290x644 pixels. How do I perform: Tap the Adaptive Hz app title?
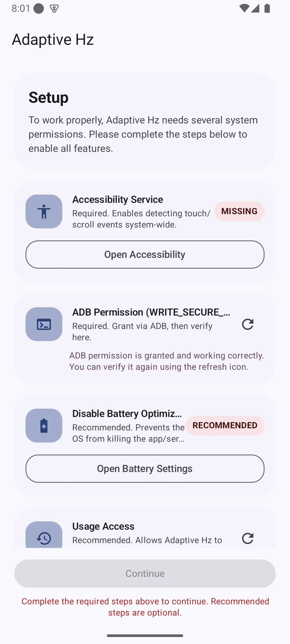click(x=53, y=40)
